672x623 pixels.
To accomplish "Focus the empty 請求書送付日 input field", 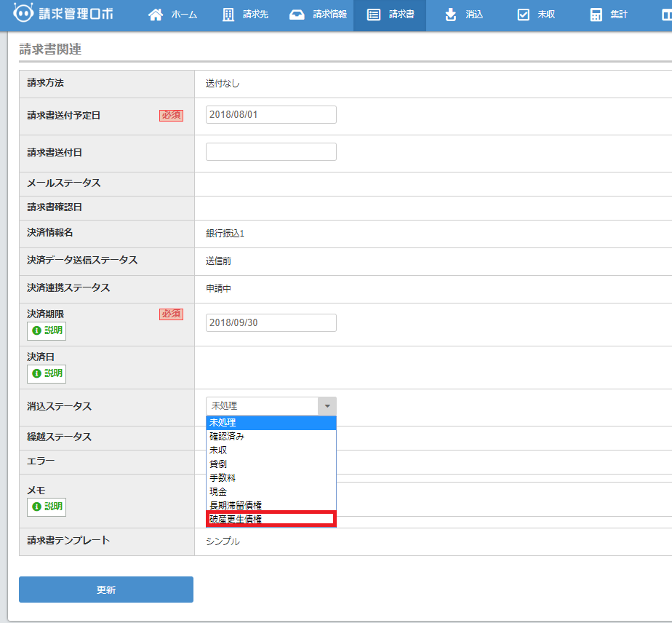I will click(x=271, y=152).
